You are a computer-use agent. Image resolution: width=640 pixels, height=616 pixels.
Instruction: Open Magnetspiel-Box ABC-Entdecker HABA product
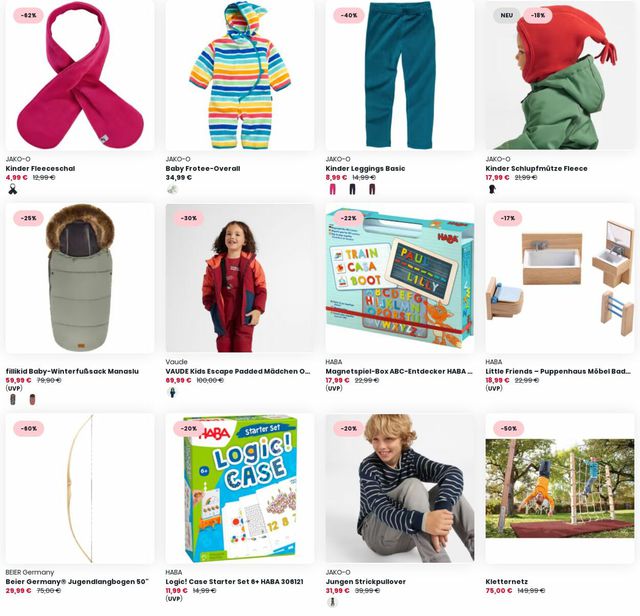click(x=399, y=371)
